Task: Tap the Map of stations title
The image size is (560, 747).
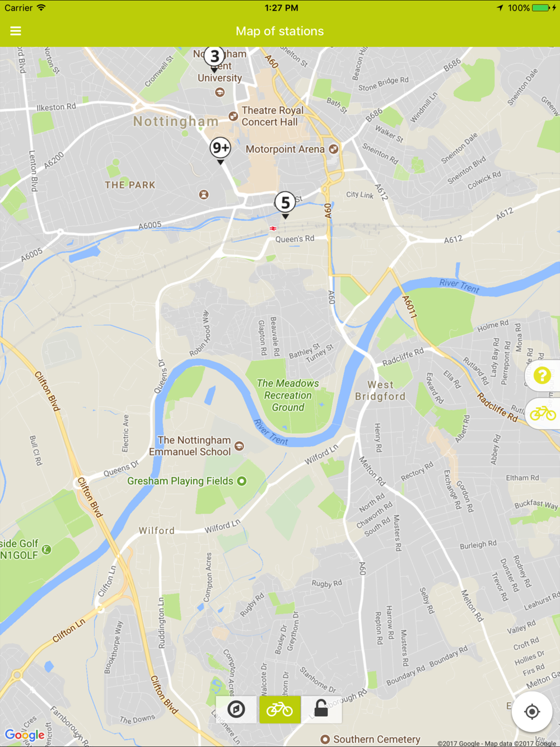Action: [x=279, y=31]
